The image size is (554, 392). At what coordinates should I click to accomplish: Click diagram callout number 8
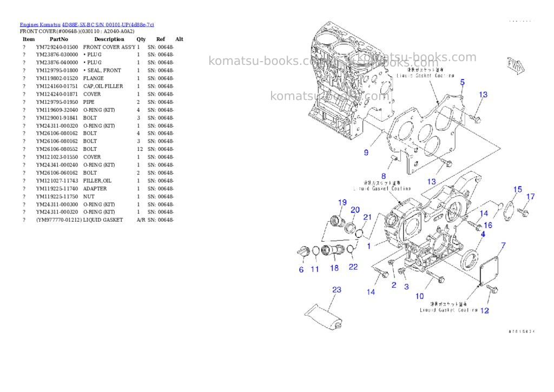point(384,176)
